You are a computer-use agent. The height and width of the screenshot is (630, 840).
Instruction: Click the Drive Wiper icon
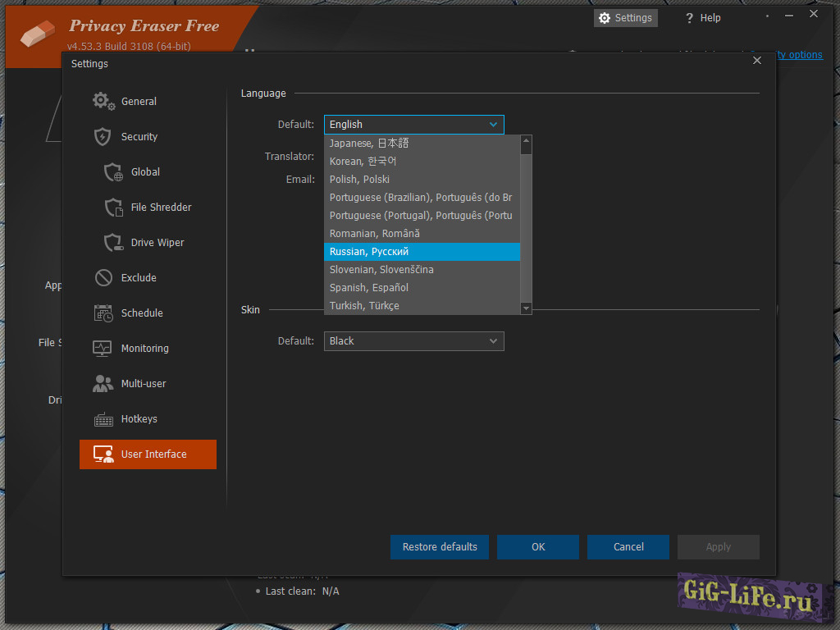(113, 243)
